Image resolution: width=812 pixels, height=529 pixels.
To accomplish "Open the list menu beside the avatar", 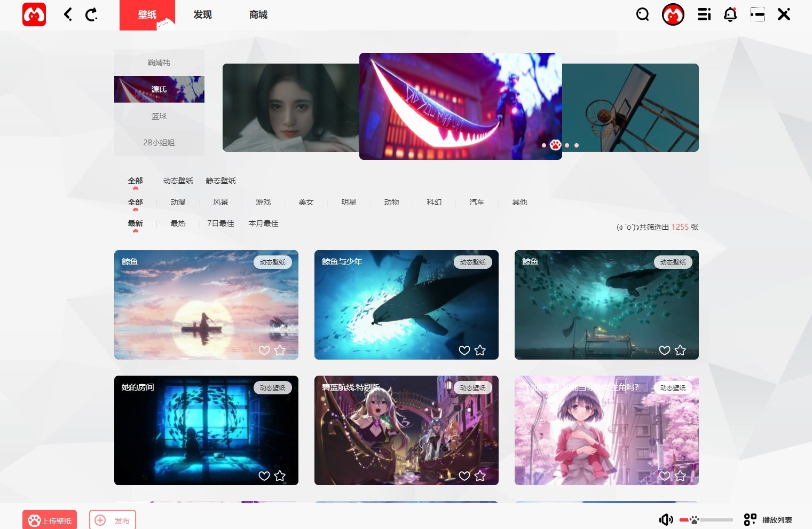I will [704, 14].
